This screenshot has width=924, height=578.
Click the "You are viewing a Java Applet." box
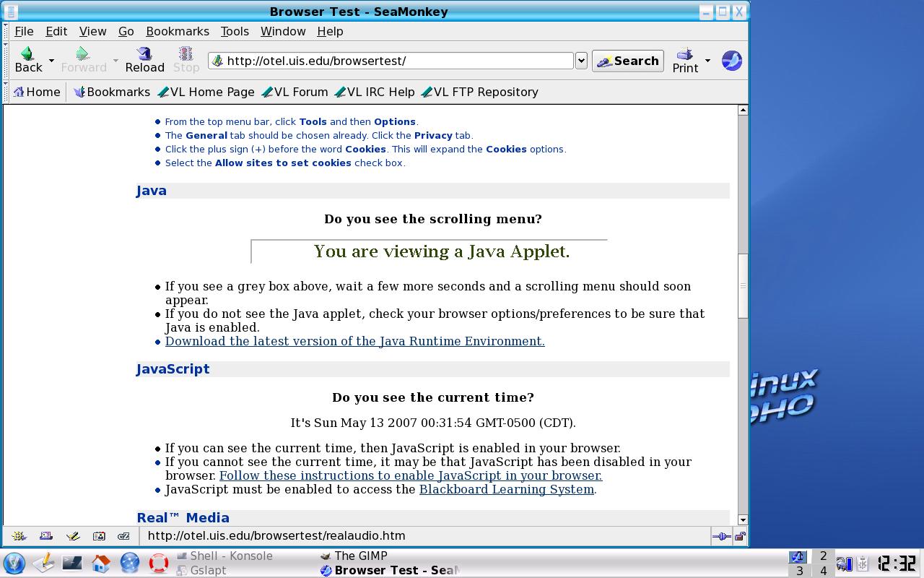(x=429, y=251)
